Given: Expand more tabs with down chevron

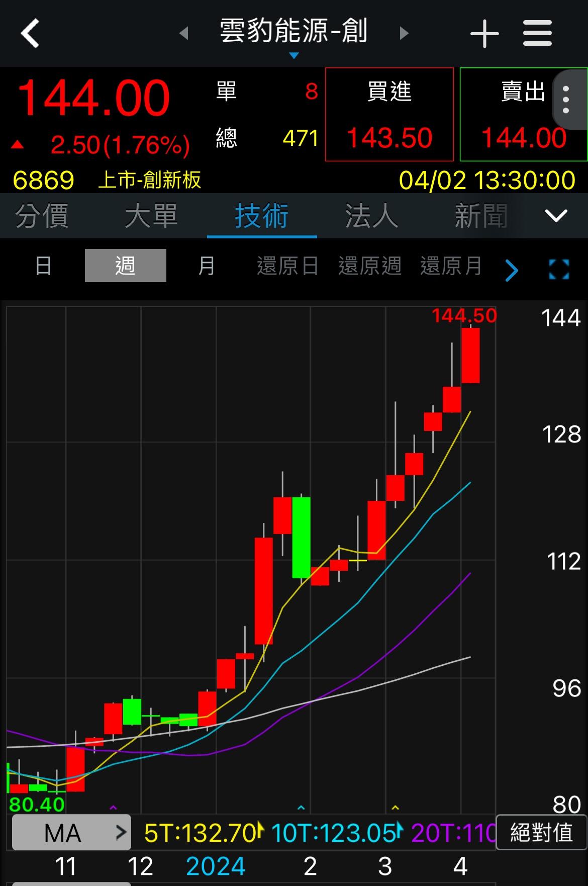Looking at the screenshot, I should 556,216.
